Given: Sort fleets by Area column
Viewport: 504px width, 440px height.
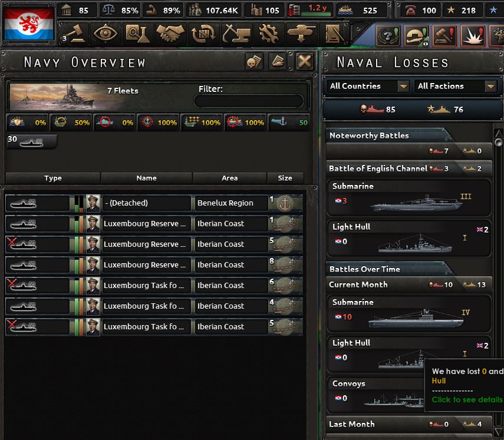Looking at the screenshot, I should pos(229,178).
